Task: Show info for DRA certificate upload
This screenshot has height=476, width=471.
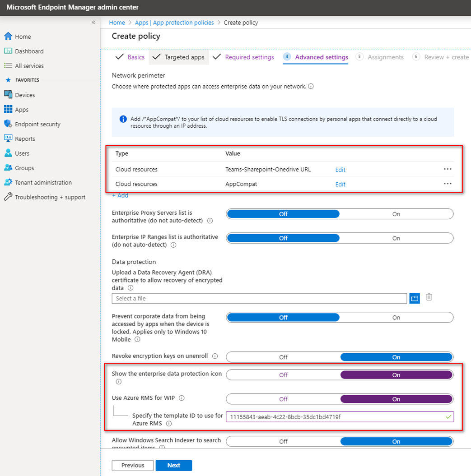Action: [x=131, y=288]
